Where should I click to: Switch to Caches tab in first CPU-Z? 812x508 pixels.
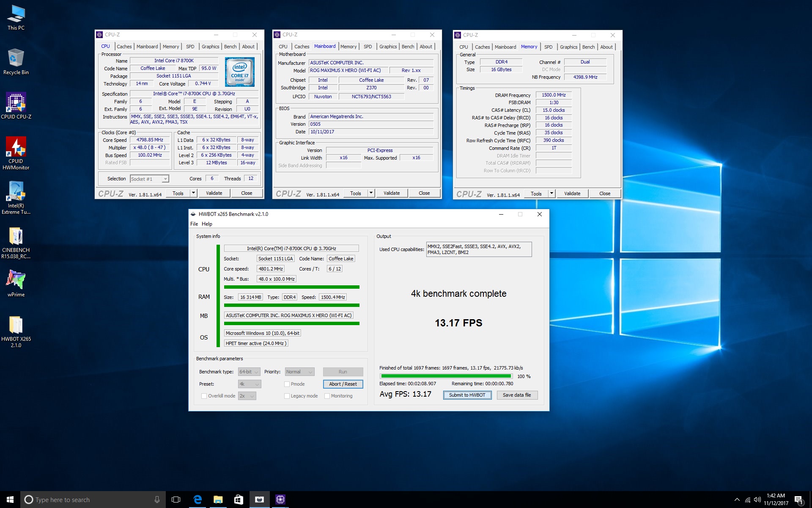click(x=124, y=47)
